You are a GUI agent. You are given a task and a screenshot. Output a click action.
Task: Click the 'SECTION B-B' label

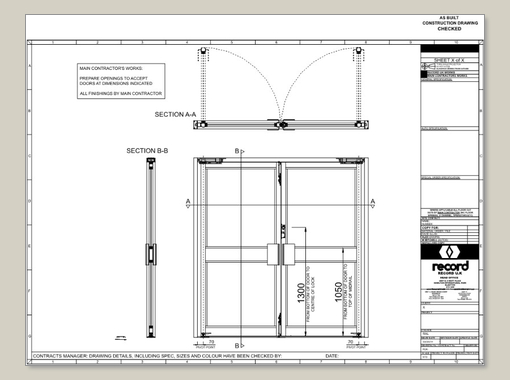coord(147,151)
